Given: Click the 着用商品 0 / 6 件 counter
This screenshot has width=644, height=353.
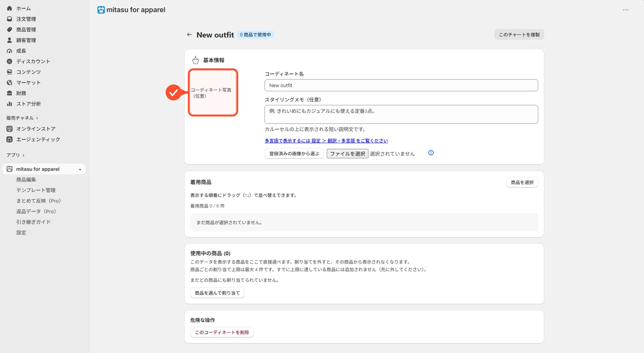Looking at the screenshot, I should [x=207, y=206].
